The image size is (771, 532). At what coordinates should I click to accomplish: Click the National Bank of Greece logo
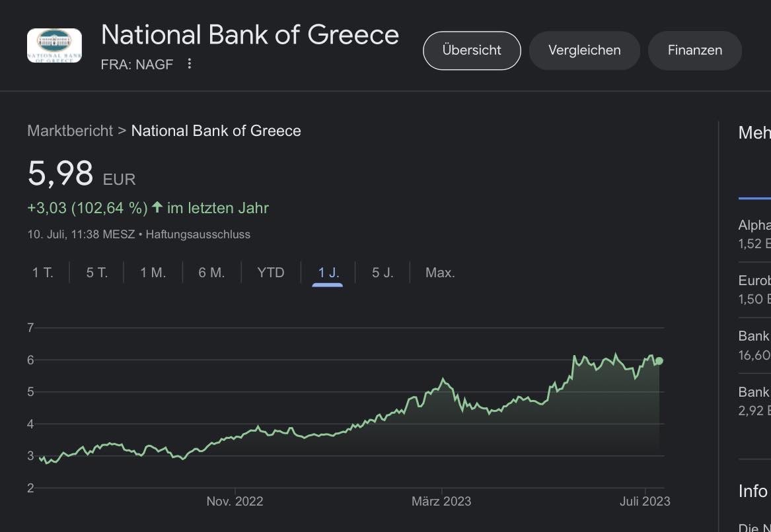(54, 46)
